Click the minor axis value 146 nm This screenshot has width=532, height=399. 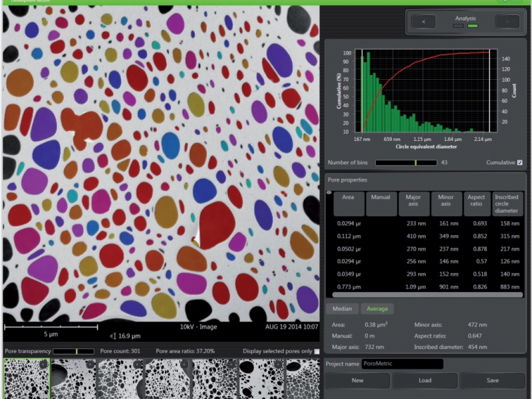(x=449, y=261)
